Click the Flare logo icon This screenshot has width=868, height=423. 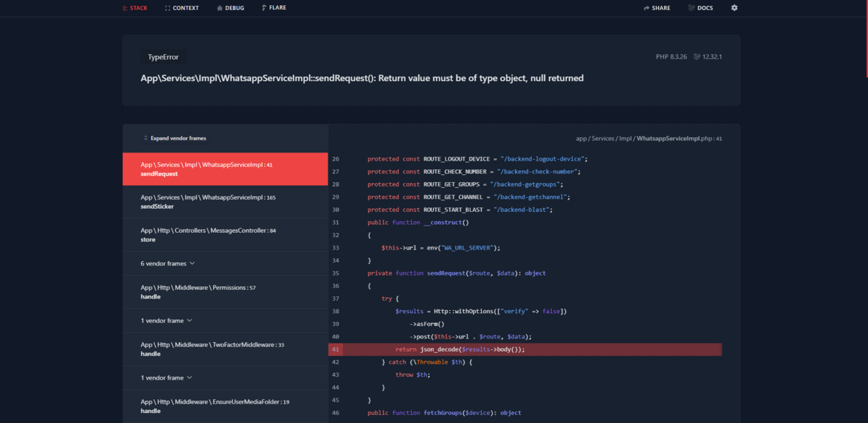point(263,8)
